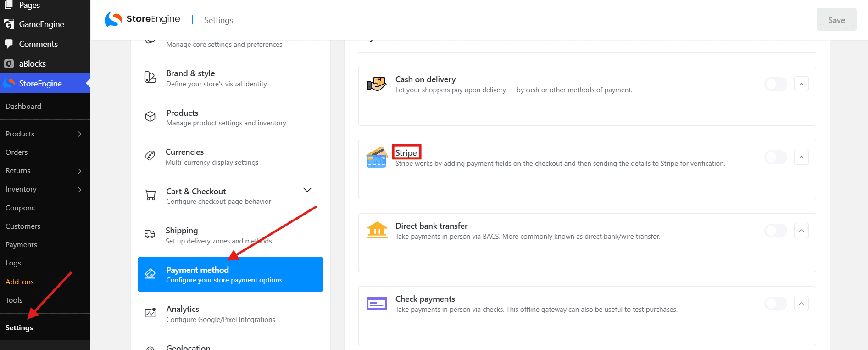Open Shipping settings tab

[x=230, y=235]
